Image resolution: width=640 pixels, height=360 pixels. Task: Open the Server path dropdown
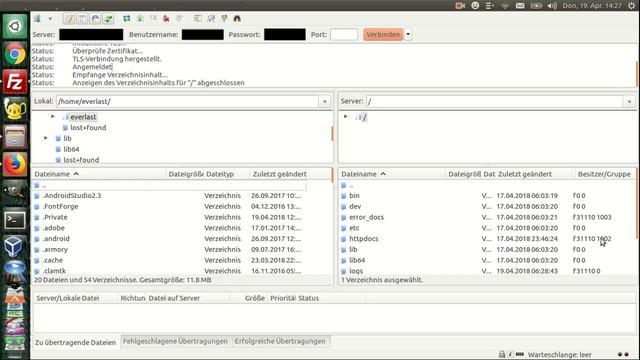click(629, 102)
